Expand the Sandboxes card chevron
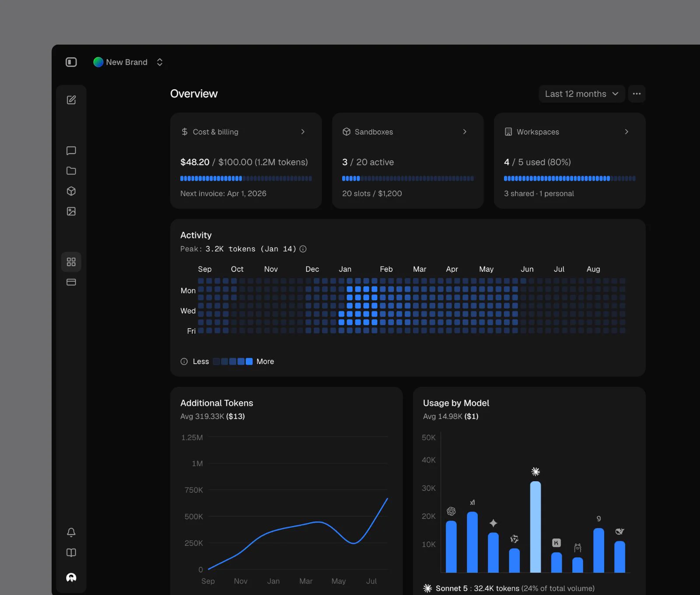The width and height of the screenshot is (700, 595). tap(465, 132)
